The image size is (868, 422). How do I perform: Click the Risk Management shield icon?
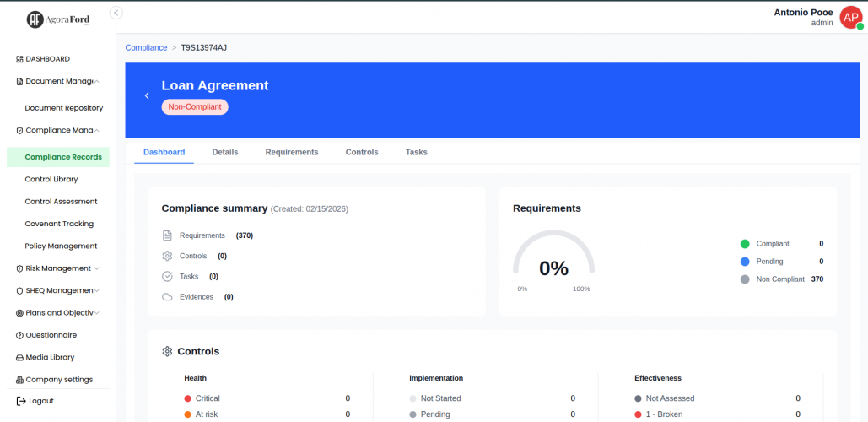pyautogui.click(x=19, y=268)
